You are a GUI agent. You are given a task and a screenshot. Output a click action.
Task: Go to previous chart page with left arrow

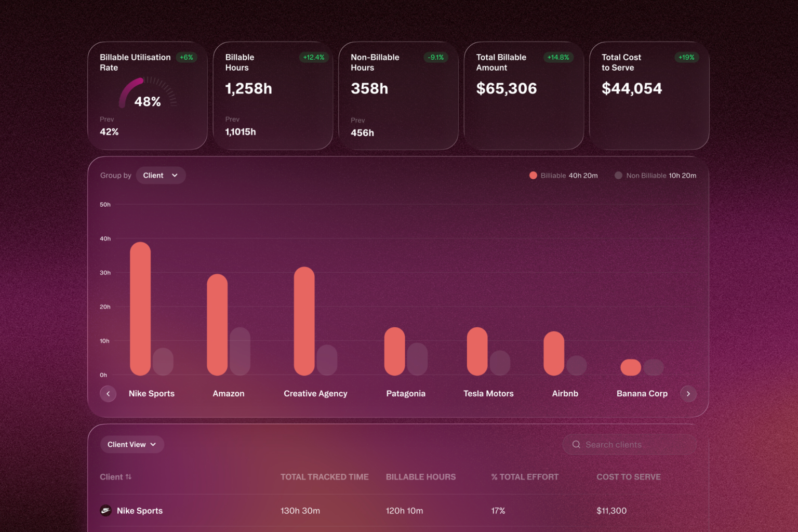click(108, 394)
